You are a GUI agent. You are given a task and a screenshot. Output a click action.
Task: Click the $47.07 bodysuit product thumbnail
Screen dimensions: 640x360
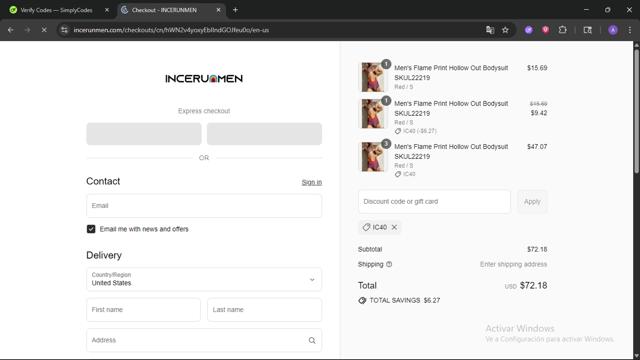coord(373,156)
